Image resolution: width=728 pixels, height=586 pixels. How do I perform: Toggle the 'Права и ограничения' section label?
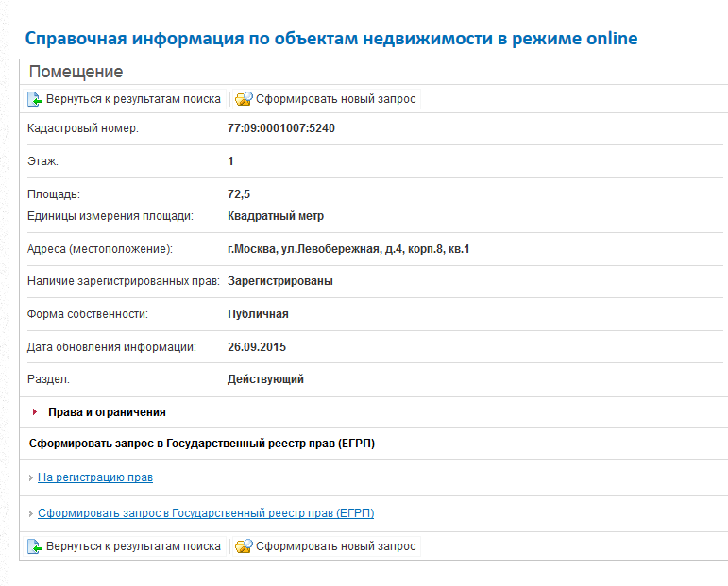pyautogui.click(x=107, y=412)
